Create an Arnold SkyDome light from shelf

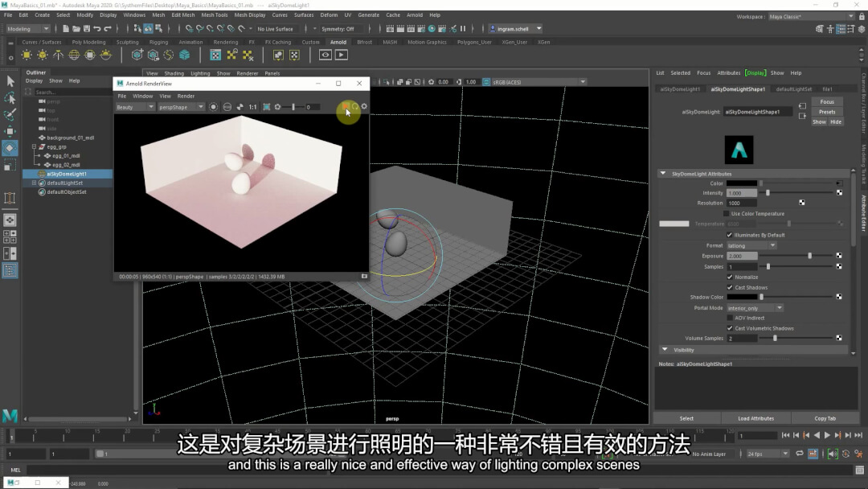click(74, 55)
